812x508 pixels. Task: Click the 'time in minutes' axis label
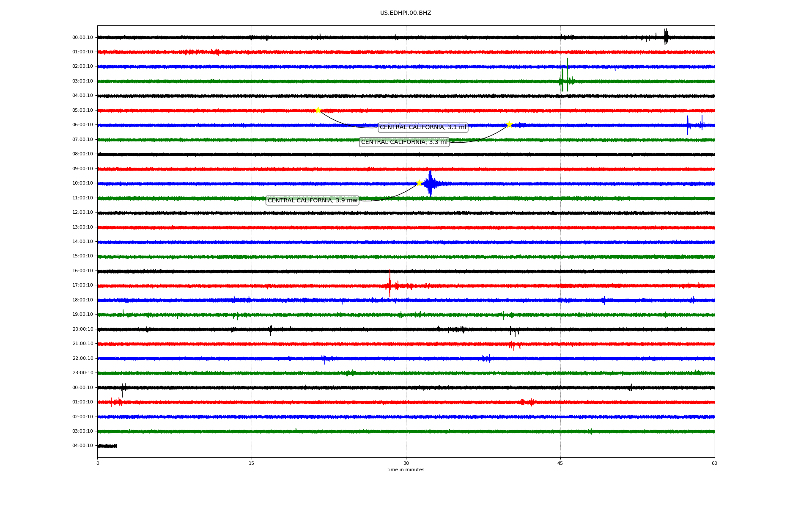pyautogui.click(x=405, y=469)
